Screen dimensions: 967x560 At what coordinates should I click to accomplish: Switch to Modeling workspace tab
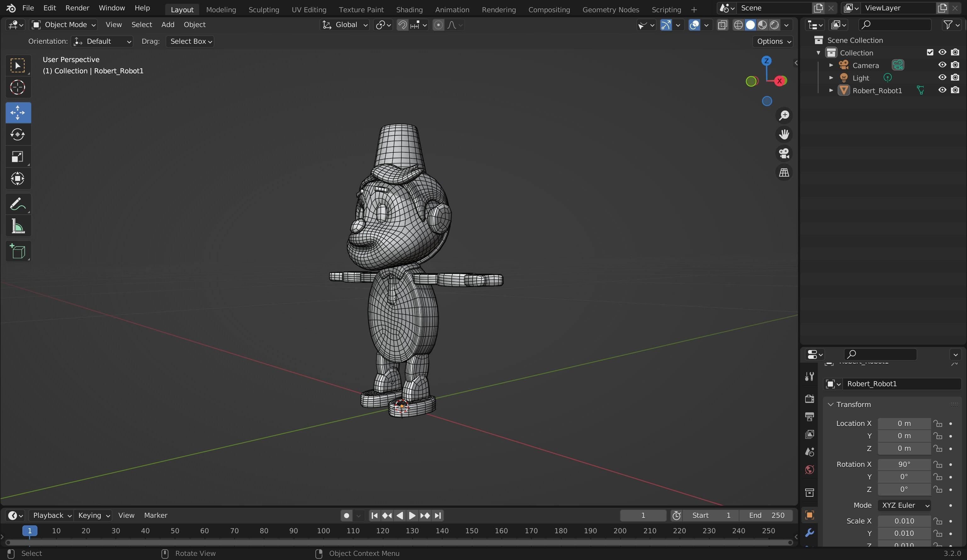[x=221, y=9]
